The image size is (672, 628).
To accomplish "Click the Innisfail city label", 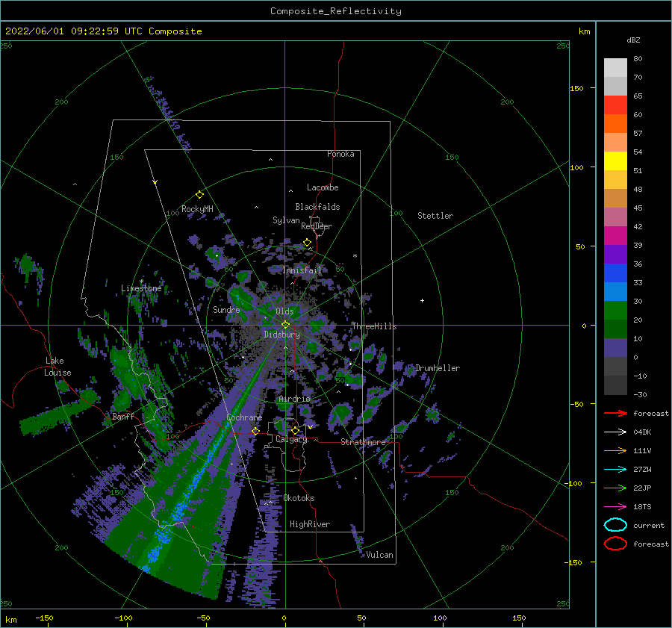I will pos(302,270).
